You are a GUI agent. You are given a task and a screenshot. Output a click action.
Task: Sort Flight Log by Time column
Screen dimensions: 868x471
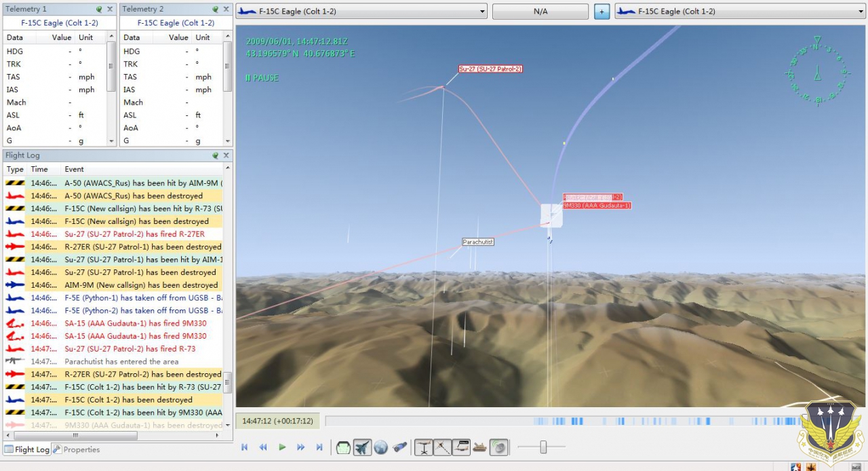click(43, 169)
